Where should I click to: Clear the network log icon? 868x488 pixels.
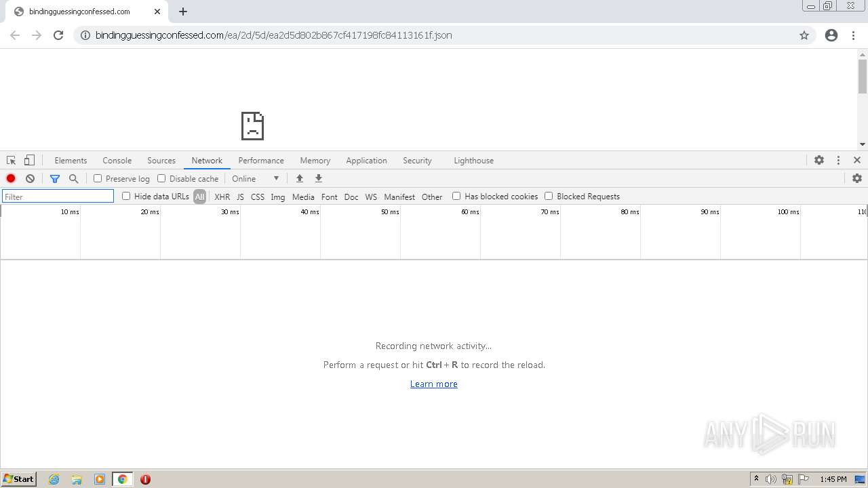point(30,178)
